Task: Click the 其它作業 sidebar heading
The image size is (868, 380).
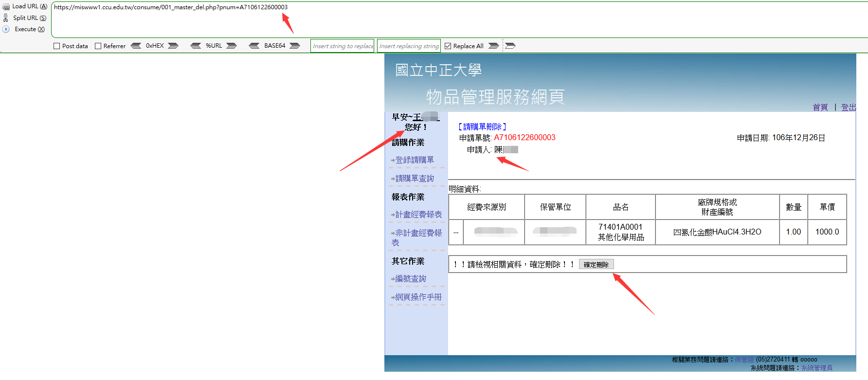Action: pyautogui.click(x=408, y=261)
